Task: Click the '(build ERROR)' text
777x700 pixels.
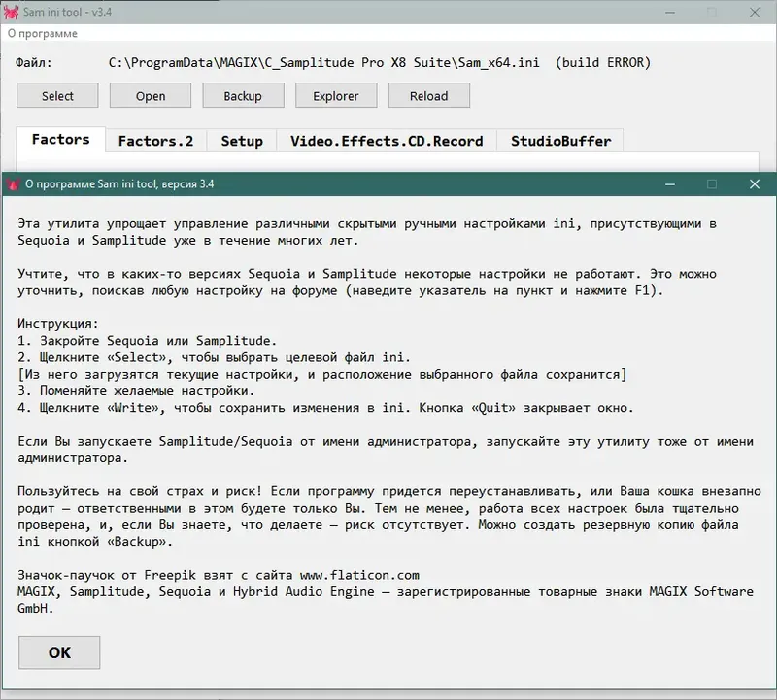Action: (x=602, y=63)
